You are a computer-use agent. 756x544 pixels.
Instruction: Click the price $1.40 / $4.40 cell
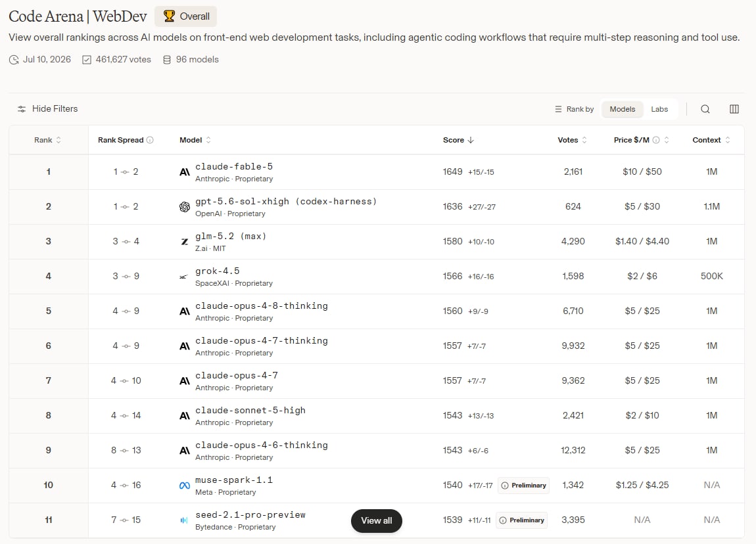pyautogui.click(x=642, y=241)
